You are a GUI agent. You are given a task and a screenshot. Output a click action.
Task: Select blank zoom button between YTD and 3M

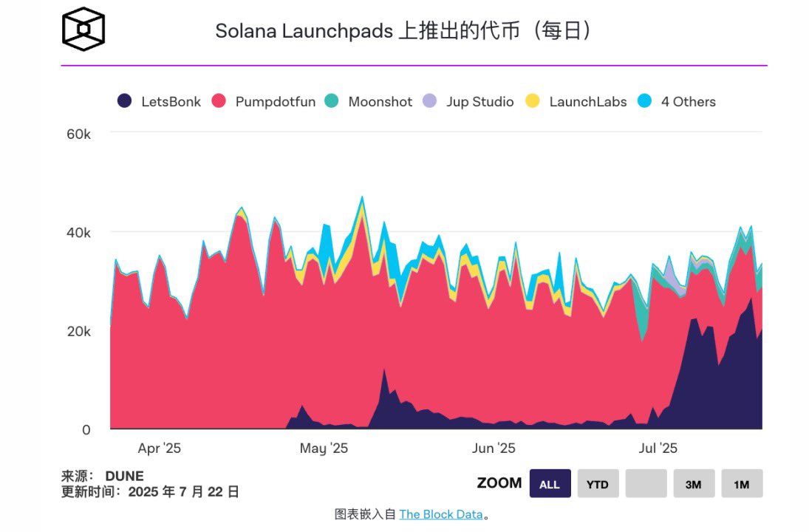[646, 483]
